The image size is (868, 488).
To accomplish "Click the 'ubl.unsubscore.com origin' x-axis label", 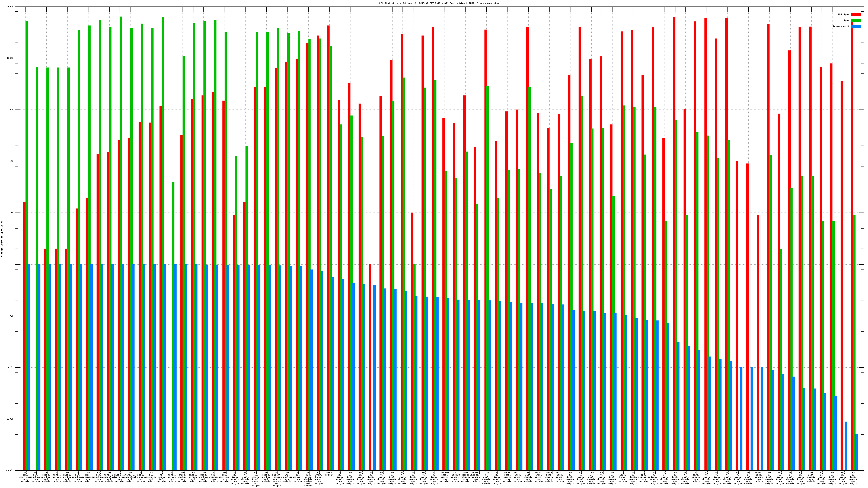I will click(x=214, y=477).
